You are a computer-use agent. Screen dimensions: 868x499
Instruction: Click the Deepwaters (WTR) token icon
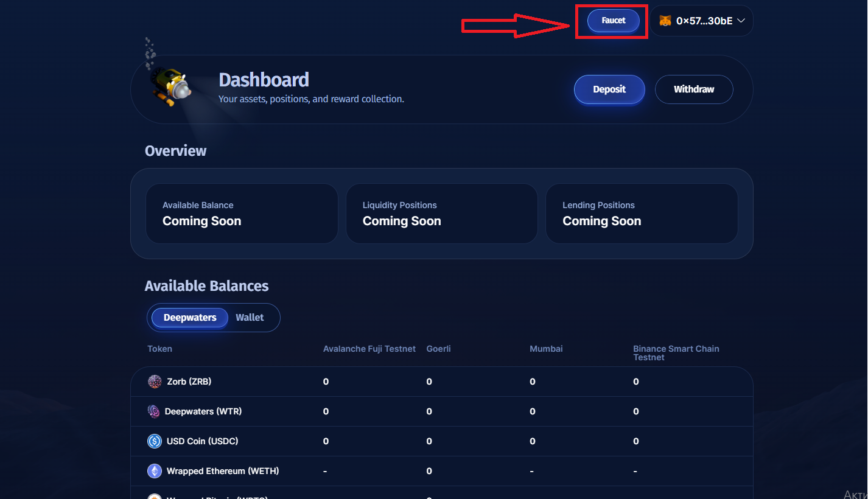(154, 411)
